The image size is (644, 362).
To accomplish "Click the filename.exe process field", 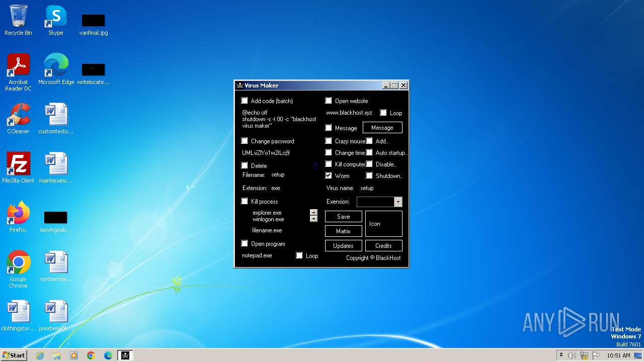I will click(x=267, y=230).
